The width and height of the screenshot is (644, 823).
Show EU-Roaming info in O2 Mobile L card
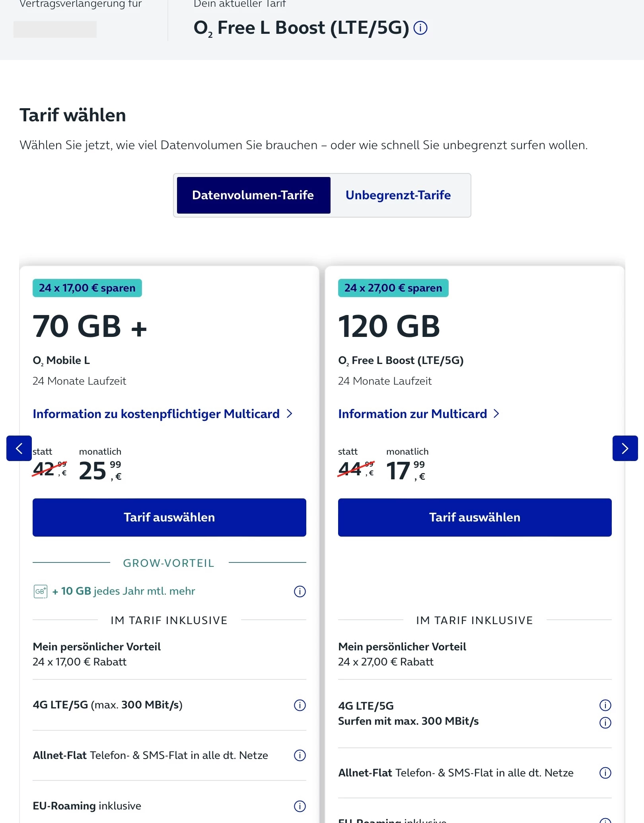[x=300, y=806]
